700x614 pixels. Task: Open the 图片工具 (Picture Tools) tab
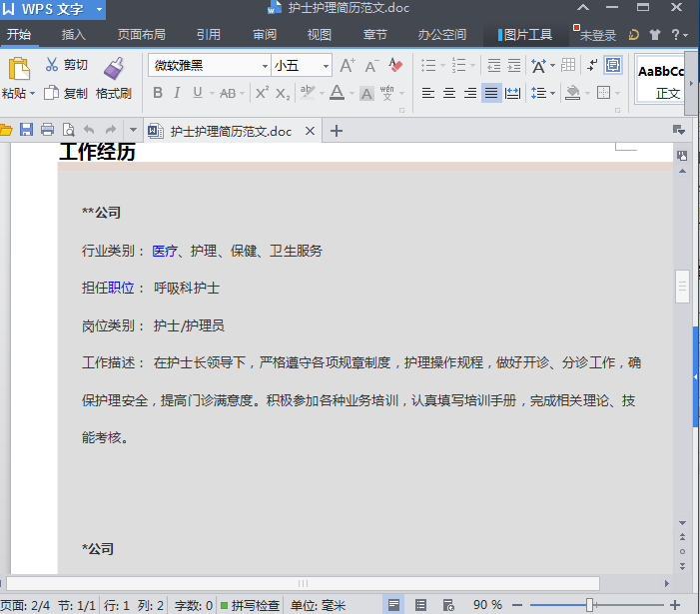tap(525, 34)
